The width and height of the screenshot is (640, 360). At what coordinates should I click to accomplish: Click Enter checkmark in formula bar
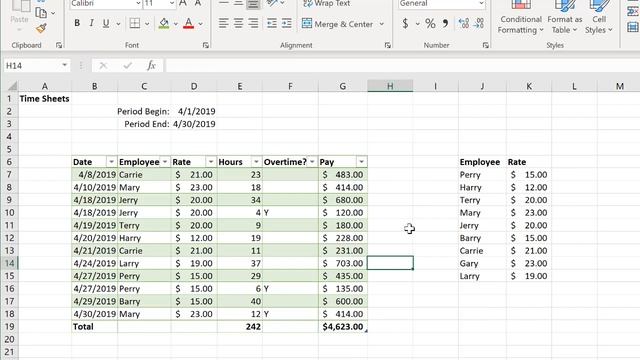tap(127, 66)
